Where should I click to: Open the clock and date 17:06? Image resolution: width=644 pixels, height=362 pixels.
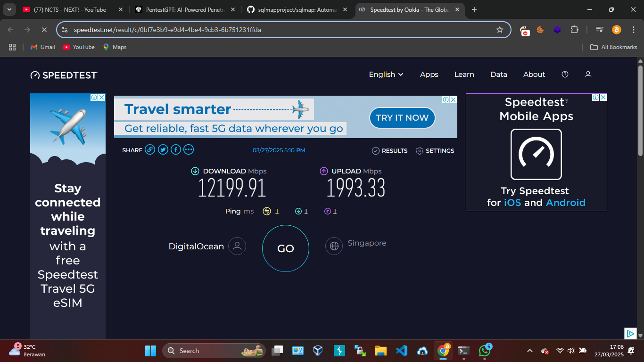(x=609, y=351)
